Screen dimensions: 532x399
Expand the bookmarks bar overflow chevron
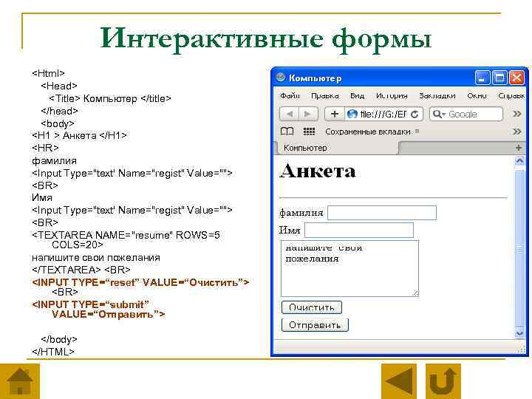point(516,132)
